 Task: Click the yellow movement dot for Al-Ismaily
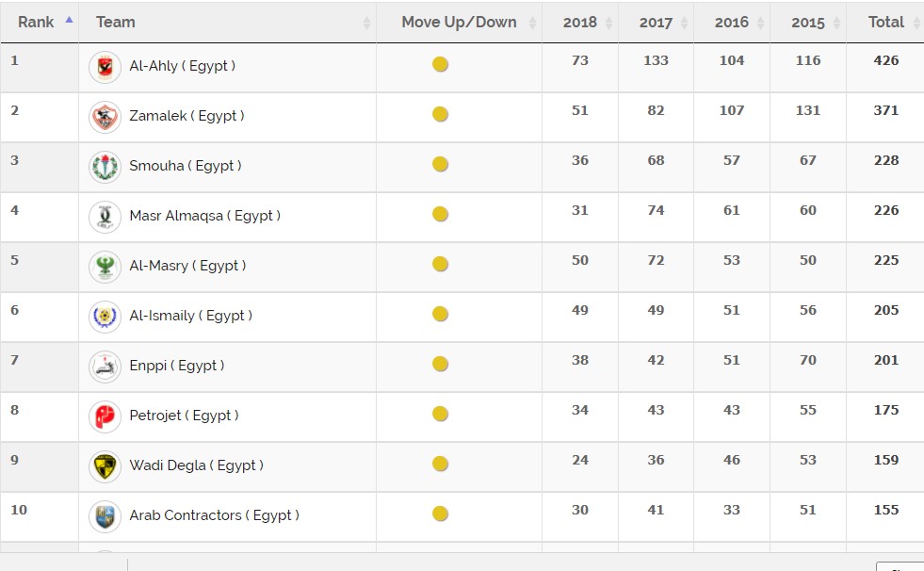point(440,314)
